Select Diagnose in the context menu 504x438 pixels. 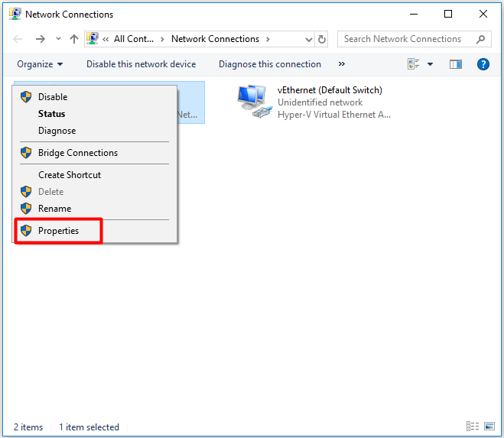click(x=95, y=131)
